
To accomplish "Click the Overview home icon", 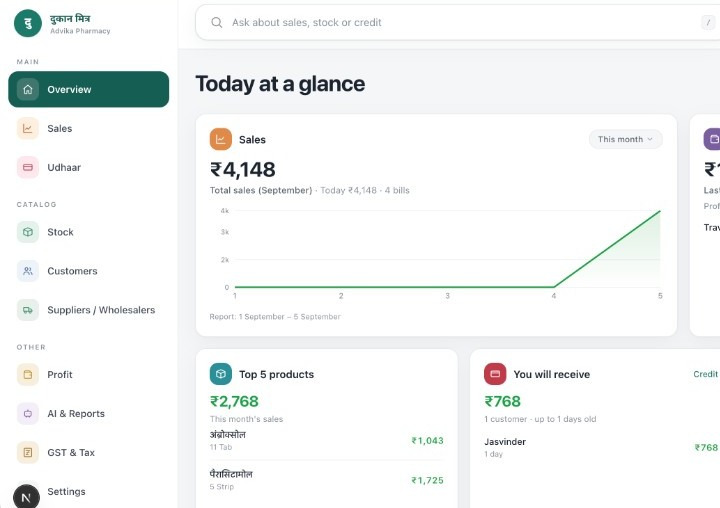I will (28, 89).
